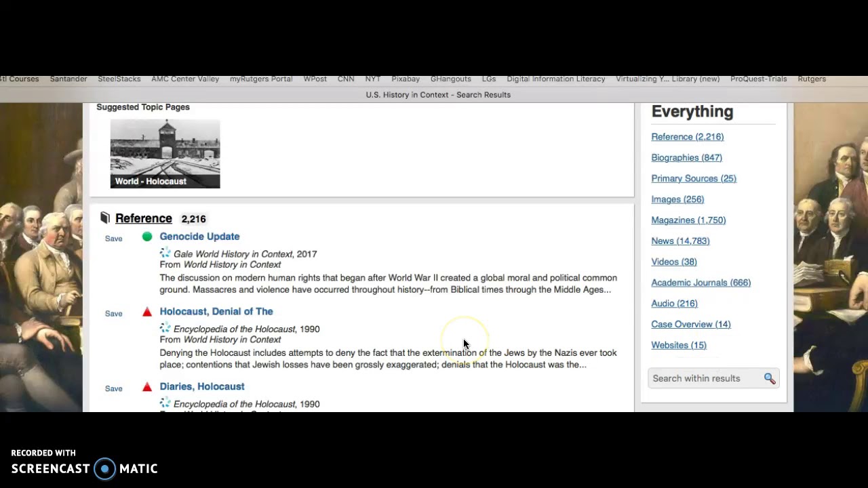The image size is (868, 488).
Task: Click the Gale icon next to Gale World History in Context
Action: point(165,253)
